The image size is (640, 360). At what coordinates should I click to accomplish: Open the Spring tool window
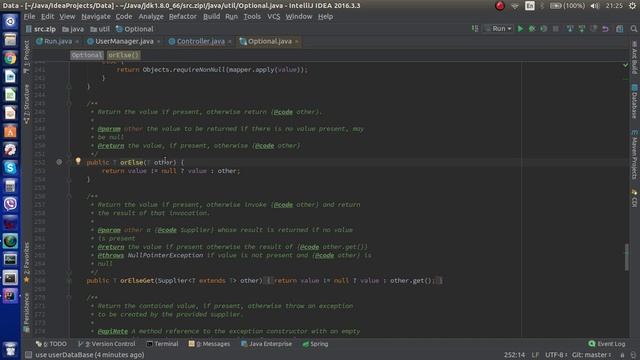coord(315,344)
